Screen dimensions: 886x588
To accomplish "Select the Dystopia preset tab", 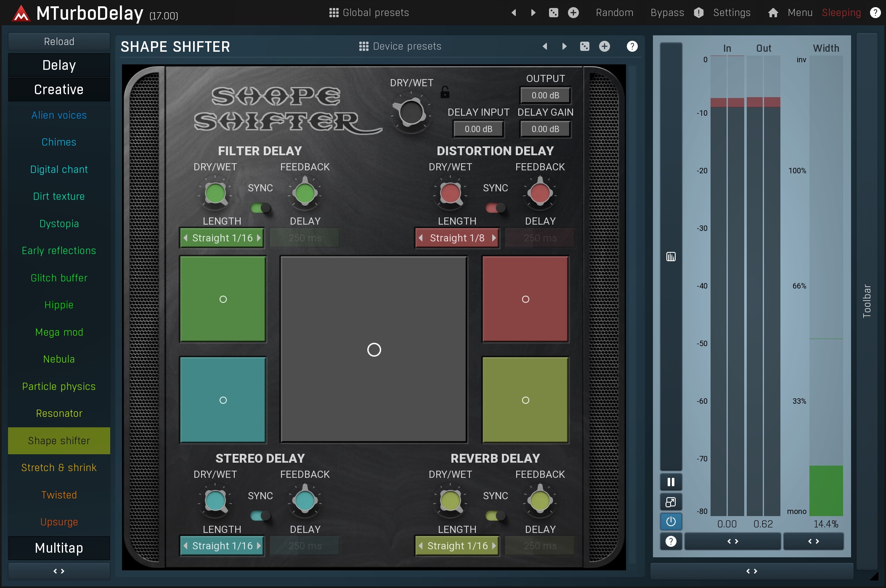I will [x=59, y=224].
